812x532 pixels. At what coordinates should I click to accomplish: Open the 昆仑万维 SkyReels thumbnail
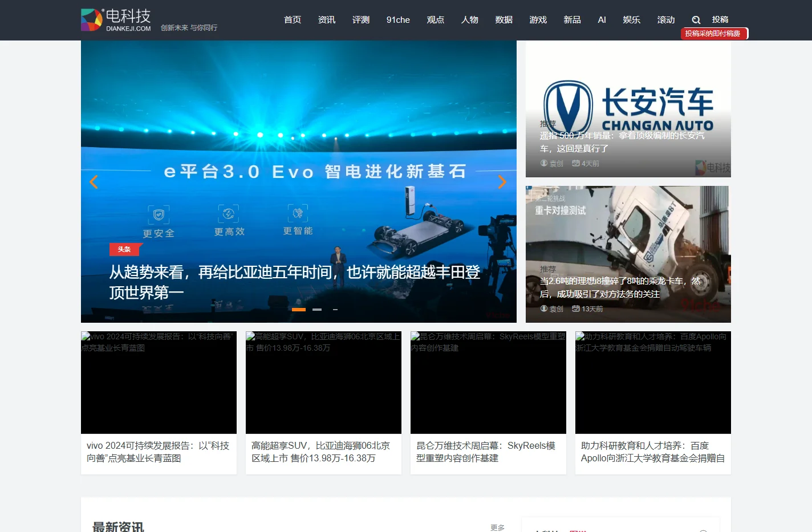pos(488,383)
